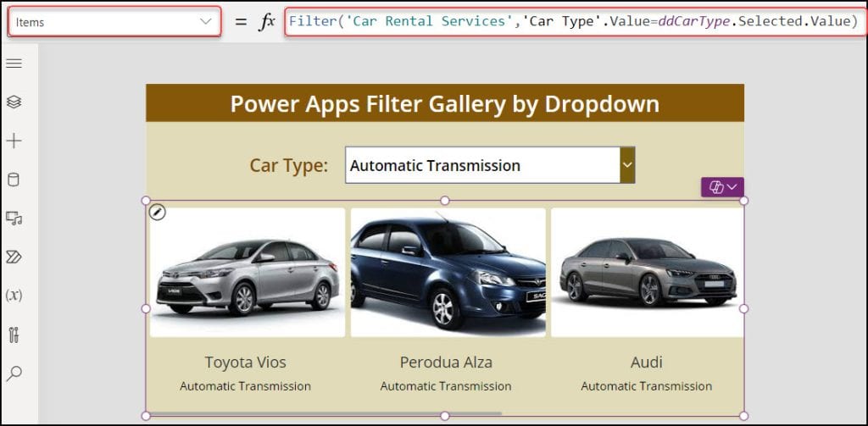The height and width of the screenshot is (426, 868).
Task: Open the Items property dropdown
Action: [x=114, y=21]
